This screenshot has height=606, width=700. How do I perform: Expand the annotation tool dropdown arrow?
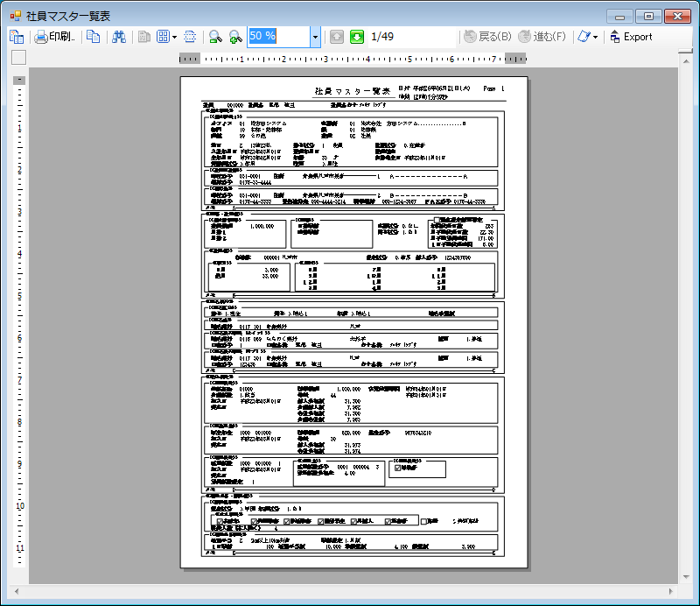595,37
